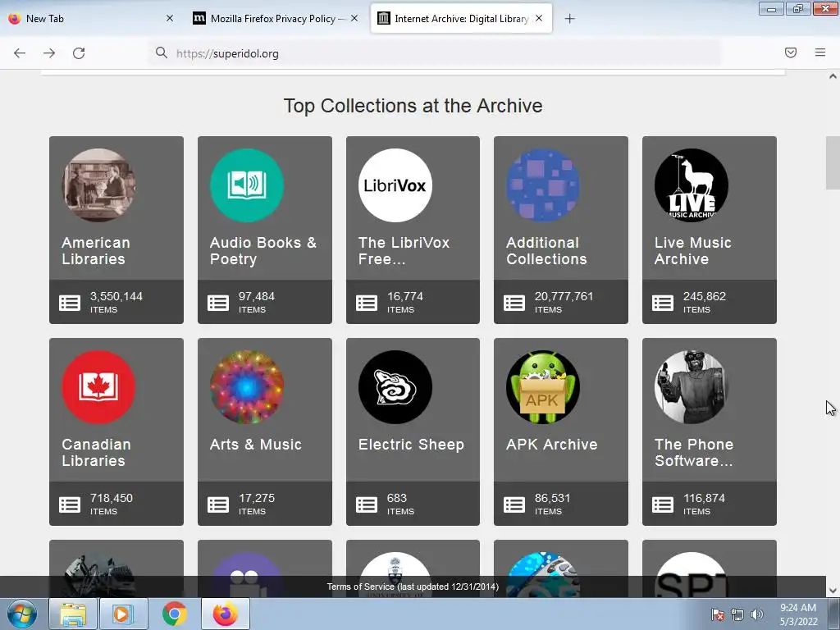Open the Additional Collections purple squares icon
The height and width of the screenshot is (630, 840).
click(543, 185)
